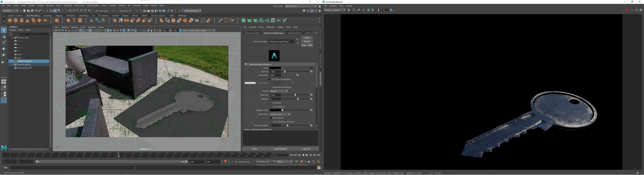Switch to the Sculpting shelf tab
This screenshot has height=175, width=644.
[47, 16]
